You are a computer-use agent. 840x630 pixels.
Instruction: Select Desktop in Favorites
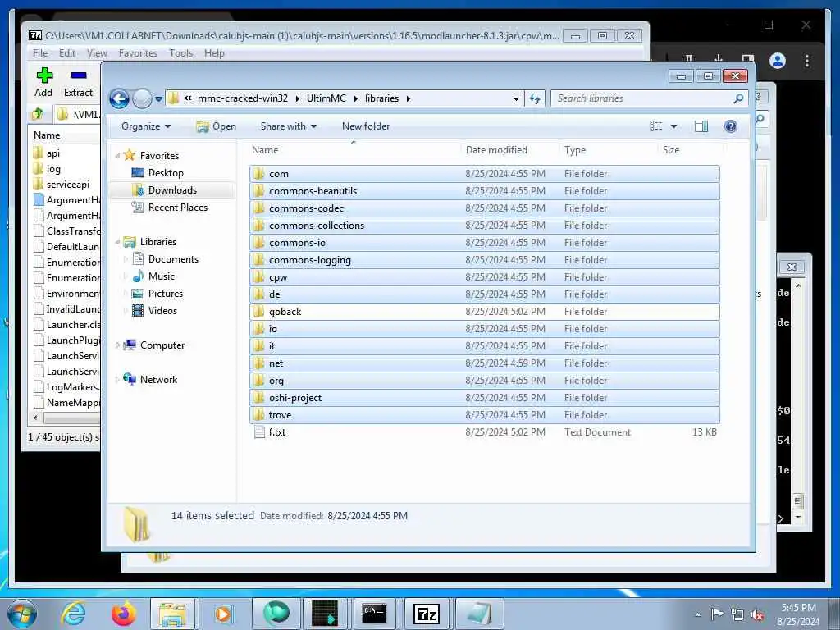(166, 173)
